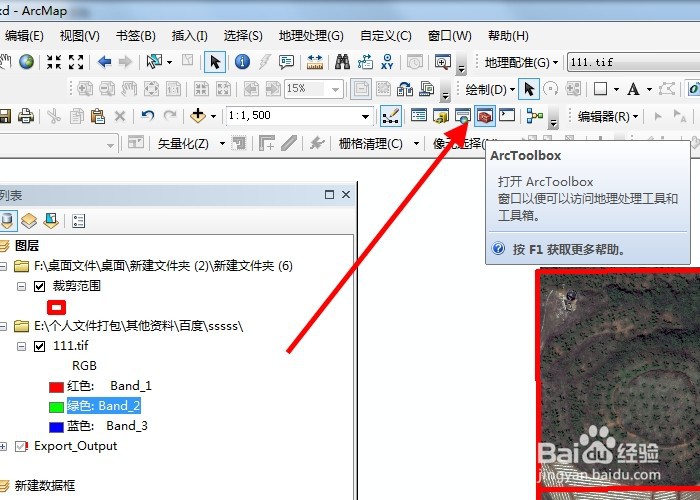700x500 pixels.
Task: Open the 插入(I) menu
Action: click(189, 36)
